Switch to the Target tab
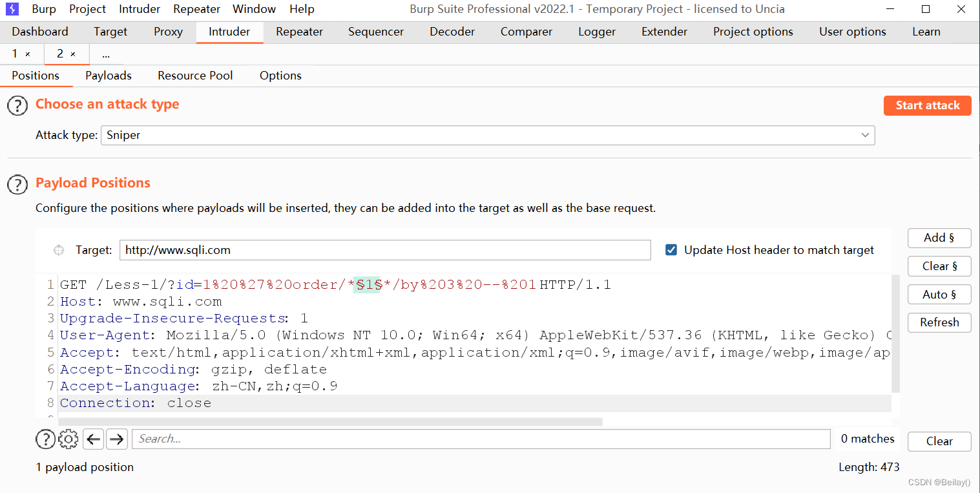 click(x=110, y=32)
